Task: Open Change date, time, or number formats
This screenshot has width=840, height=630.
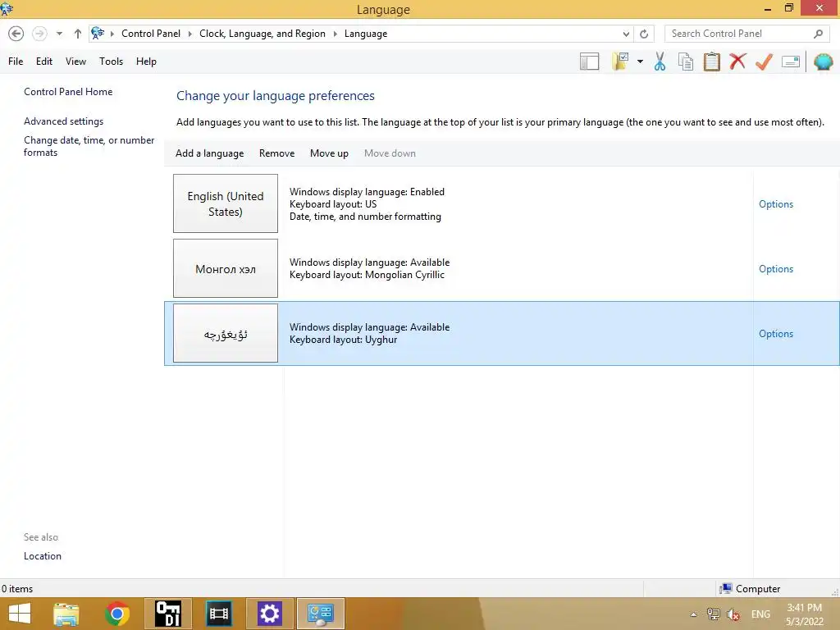Action: pos(89,146)
